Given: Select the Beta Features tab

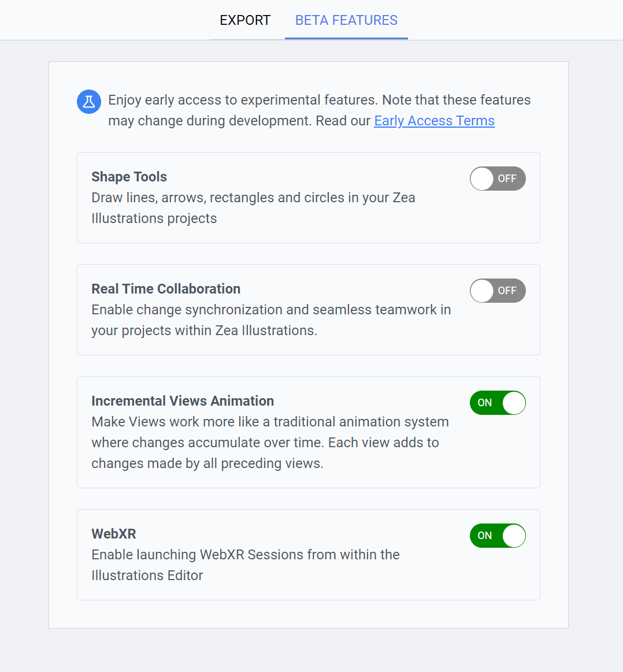Looking at the screenshot, I should (346, 20).
